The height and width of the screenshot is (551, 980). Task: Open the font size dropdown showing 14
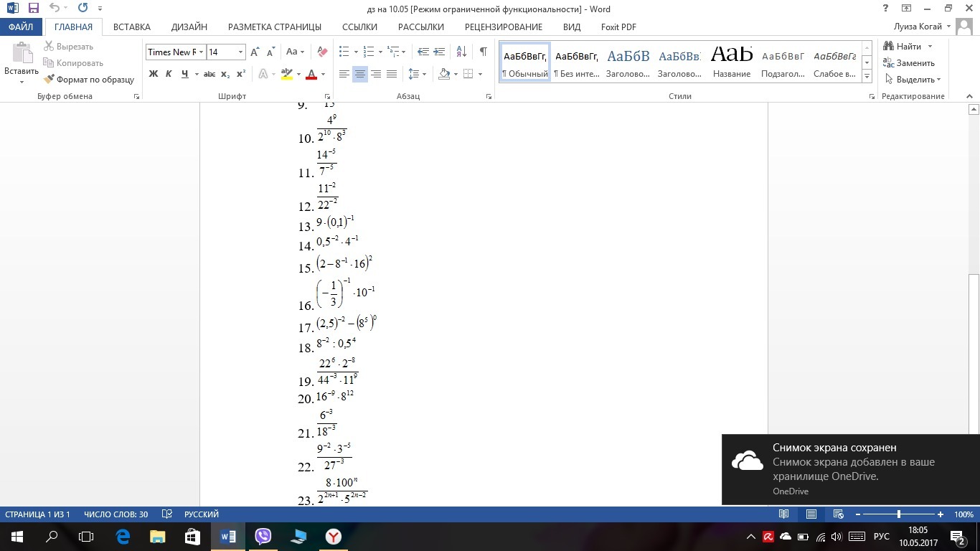(240, 52)
